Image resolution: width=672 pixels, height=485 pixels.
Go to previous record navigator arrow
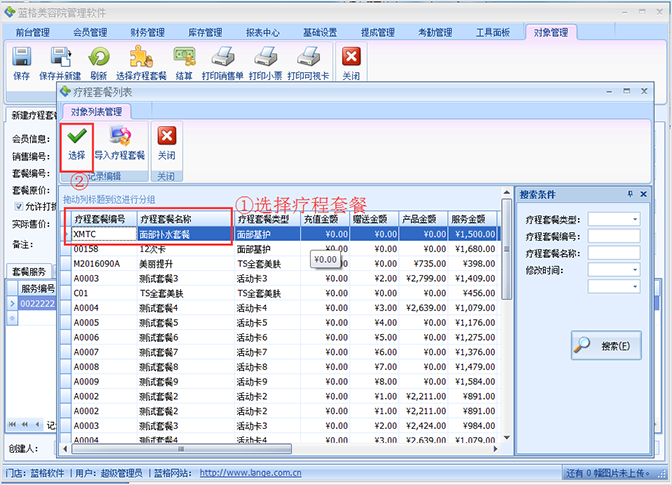37,424
